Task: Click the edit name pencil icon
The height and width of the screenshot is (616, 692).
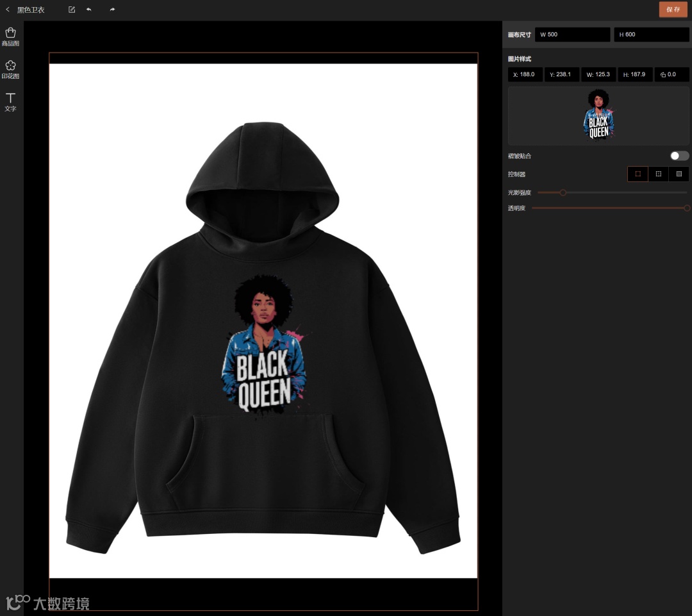Action: pyautogui.click(x=72, y=9)
